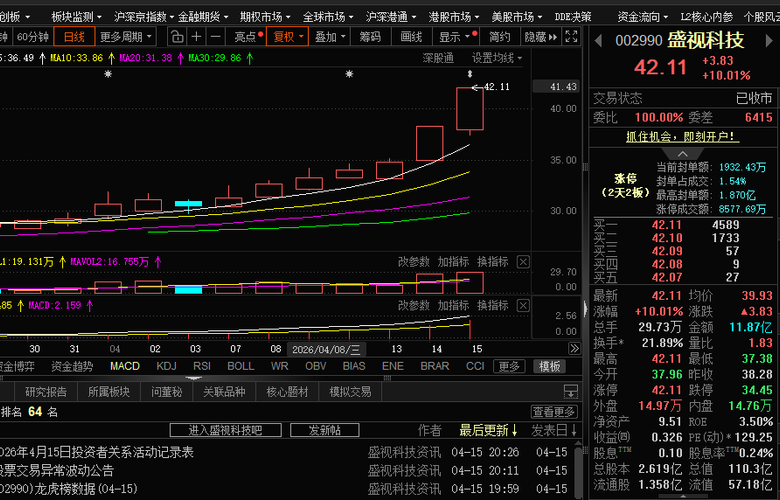The width and height of the screenshot is (780, 500).
Task: Open 全球市场 menu
Action: pyautogui.click(x=328, y=17)
